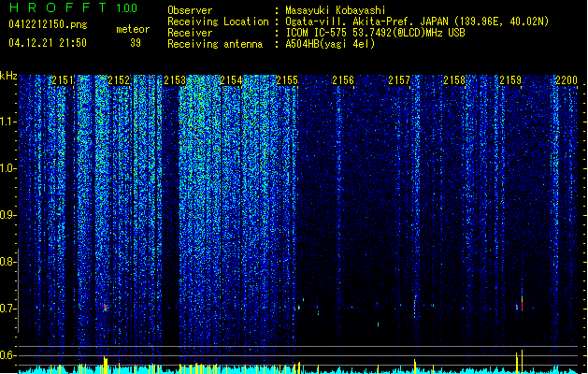Click the Receiving antenna label
Screen dimensions: 588x374
pyautogui.click(x=215, y=44)
